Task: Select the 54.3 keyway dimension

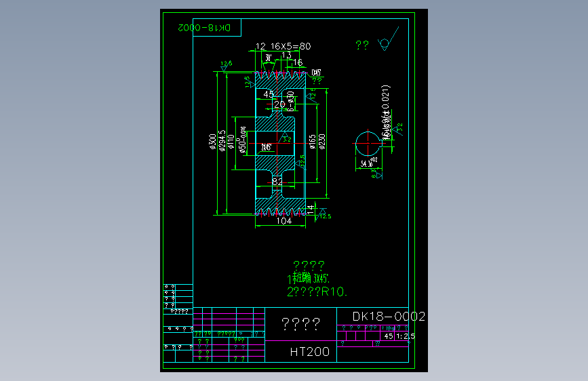Action: click(369, 163)
